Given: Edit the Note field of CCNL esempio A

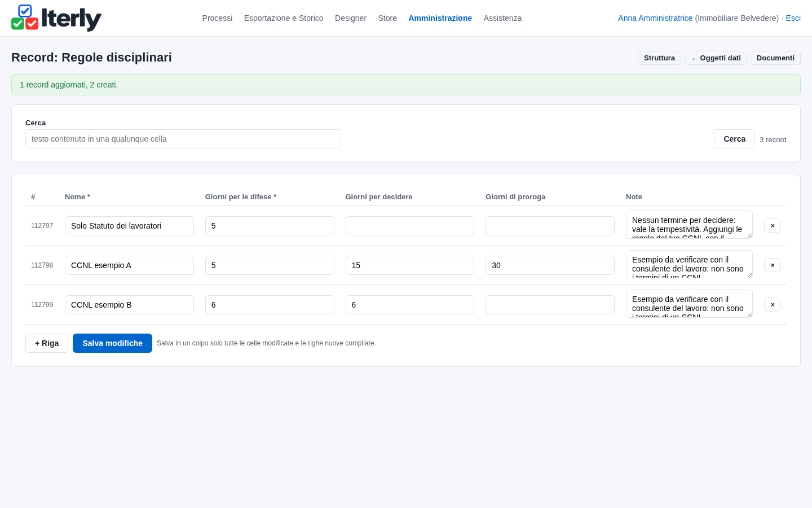Looking at the screenshot, I should click(x=689, y=264).
